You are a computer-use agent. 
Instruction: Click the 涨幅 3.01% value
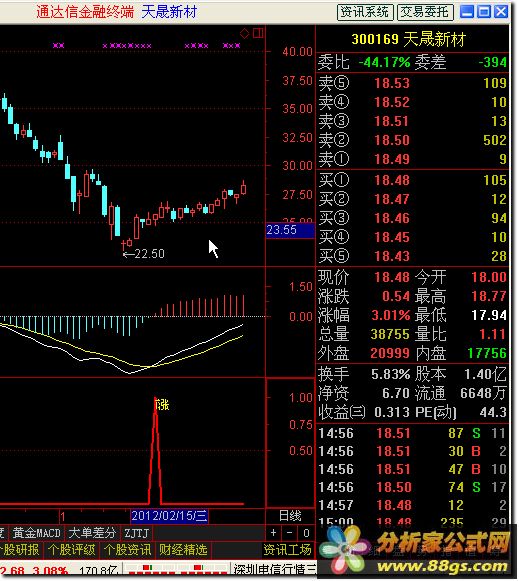point(391,315)
